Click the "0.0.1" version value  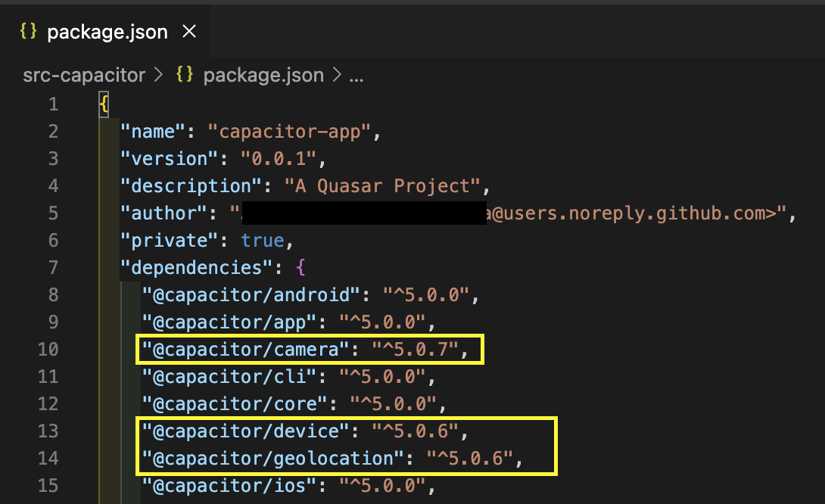(x=279, y=158)
